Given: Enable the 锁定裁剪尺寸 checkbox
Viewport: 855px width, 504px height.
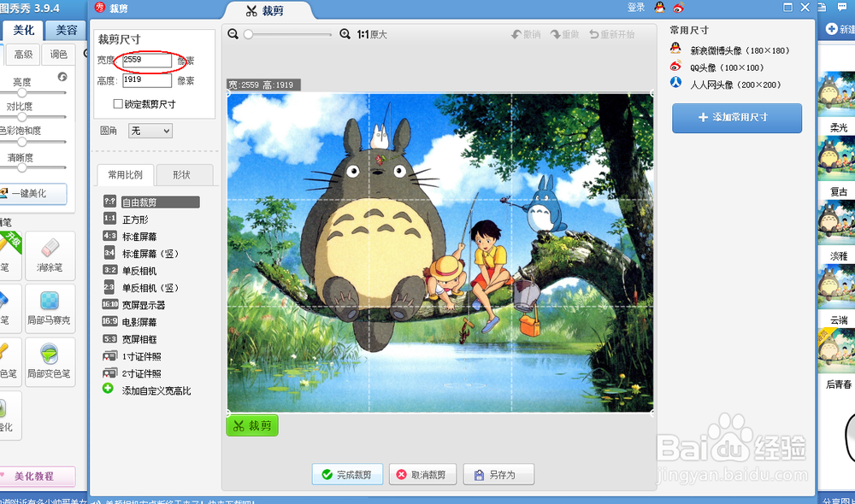Looking at the screenshot, I should point(118,103).
